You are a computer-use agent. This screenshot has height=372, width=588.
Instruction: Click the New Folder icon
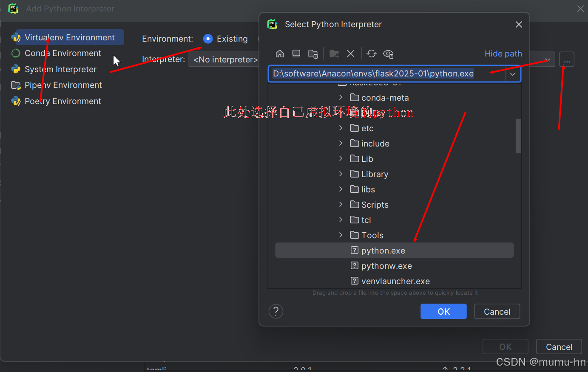(334, 54)
